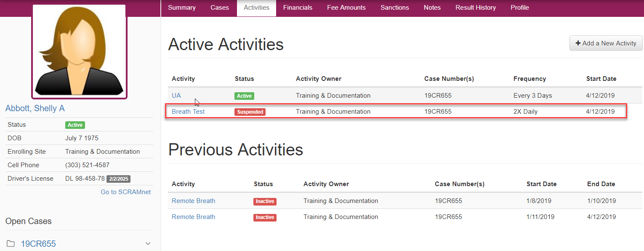Screen dimensions: 644x251
Task: Open the Summary tab
Action: pos(182,8)
